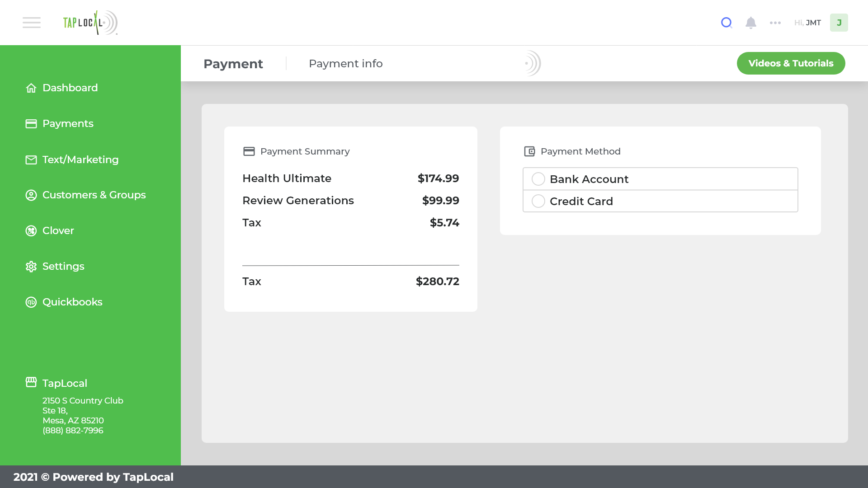The image size is (868, 488).
Task: Click the Bank Account option label
Action: 589,179
